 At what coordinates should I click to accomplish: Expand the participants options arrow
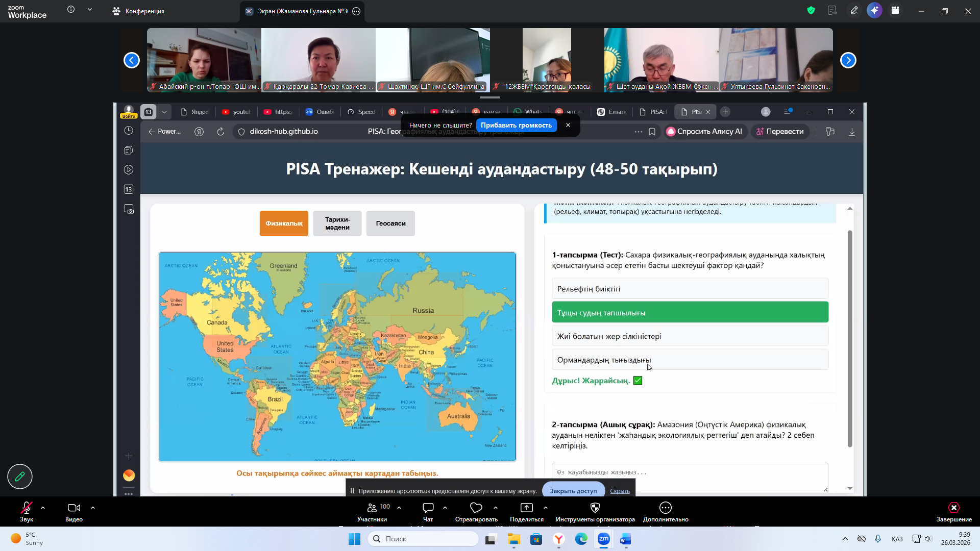click(399, 508)
